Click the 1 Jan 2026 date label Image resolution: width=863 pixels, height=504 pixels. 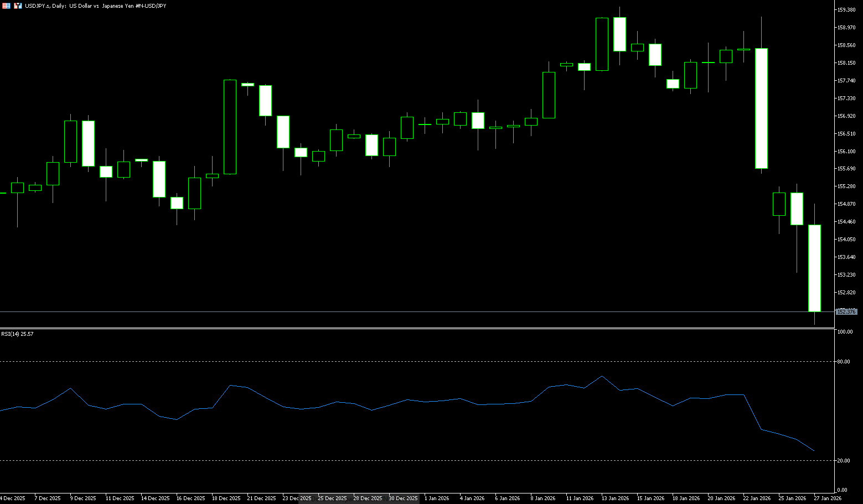coord(437,498)
